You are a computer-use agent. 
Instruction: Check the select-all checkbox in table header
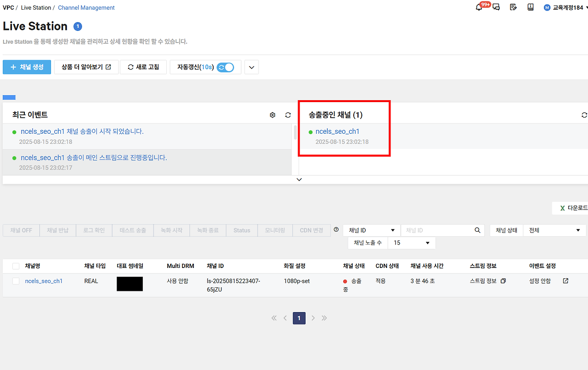[x=15, y=266]
